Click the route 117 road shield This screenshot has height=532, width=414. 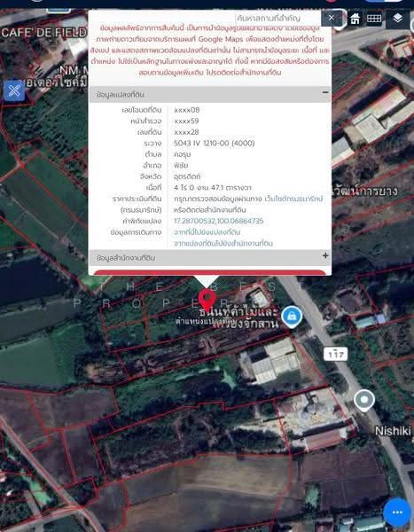336,355
